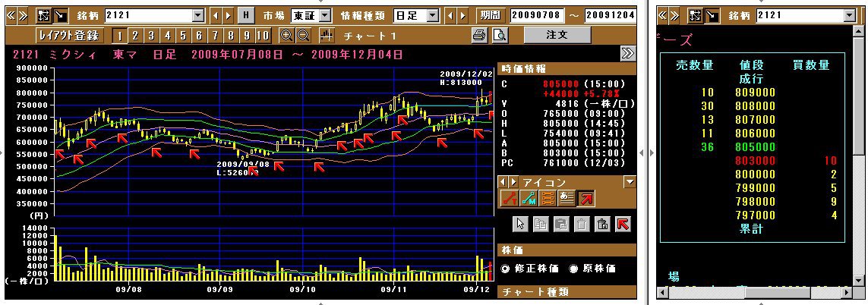Click diagonal arrow icon in order book window

pyautogui.click(x=712, y=15)
